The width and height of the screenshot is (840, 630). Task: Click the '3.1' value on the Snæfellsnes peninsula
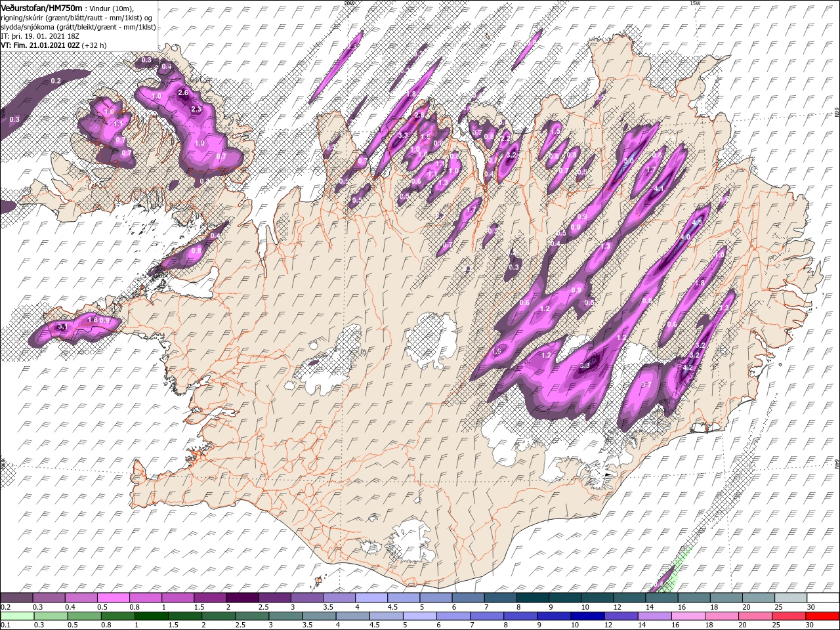point(63,327)
